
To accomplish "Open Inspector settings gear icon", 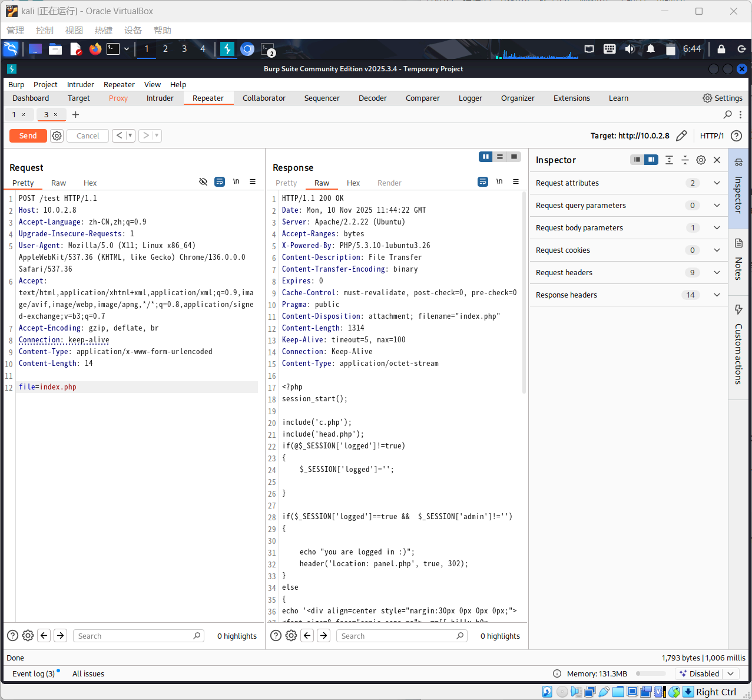I will coord(701,160).
